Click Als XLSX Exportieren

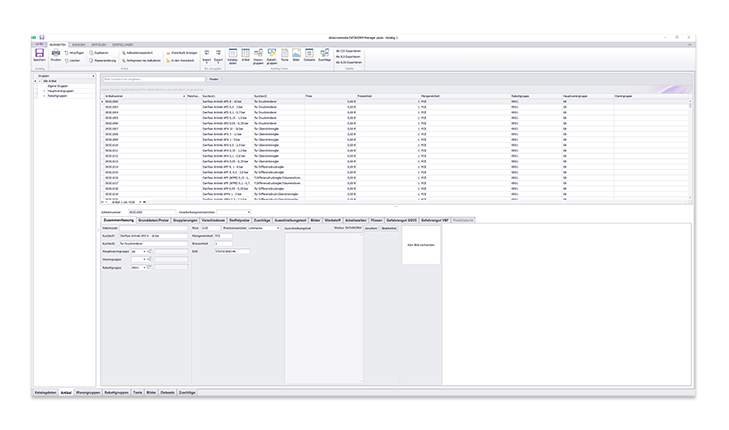pos(349,62)
